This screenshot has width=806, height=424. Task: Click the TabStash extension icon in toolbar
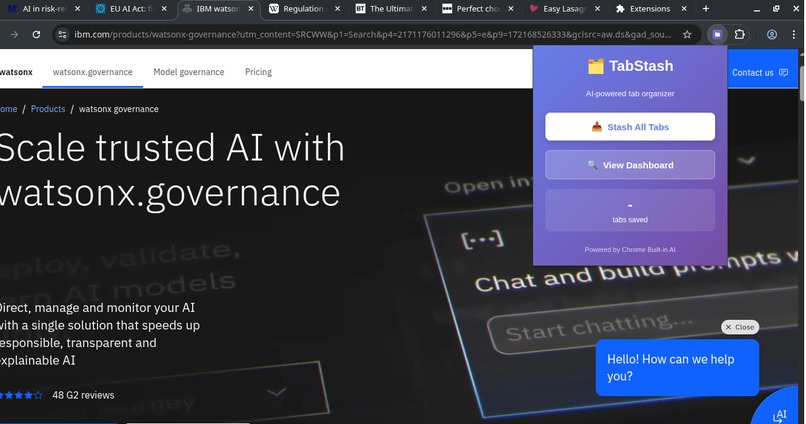[717, 34]
